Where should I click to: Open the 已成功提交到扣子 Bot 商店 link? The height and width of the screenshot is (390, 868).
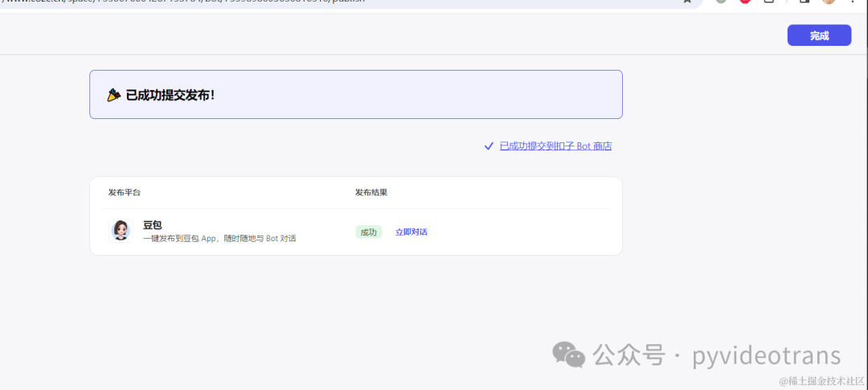[555, 146]
